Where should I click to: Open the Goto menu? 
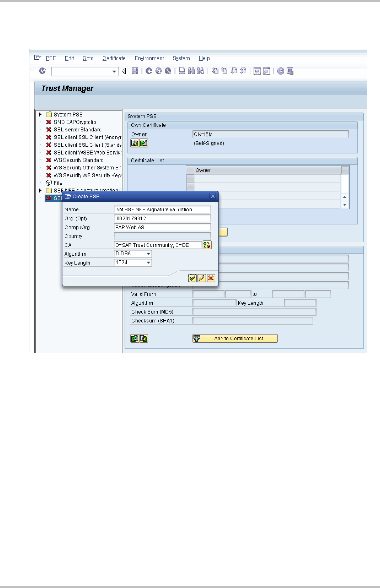(88, 58)
